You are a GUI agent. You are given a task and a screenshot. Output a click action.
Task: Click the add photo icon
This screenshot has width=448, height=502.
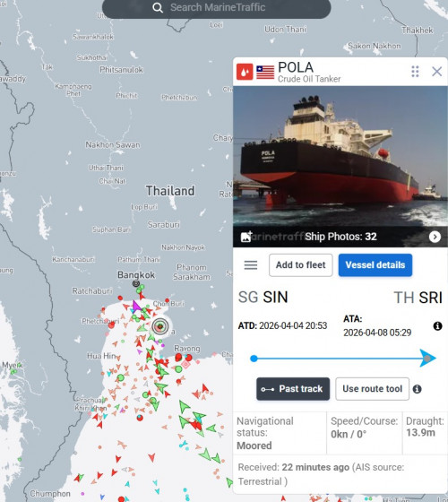coord(246,237)
